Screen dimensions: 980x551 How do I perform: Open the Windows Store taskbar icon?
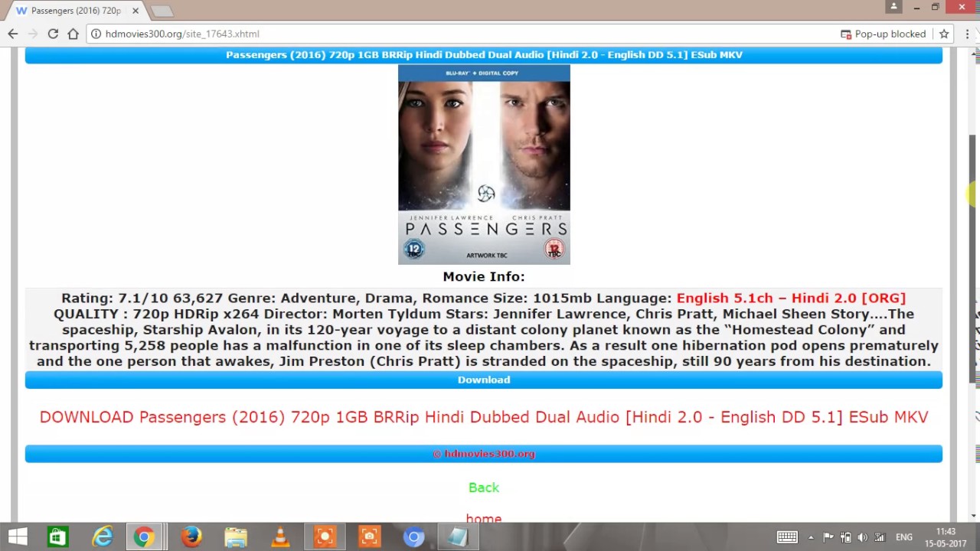click(x=57, y=536)
